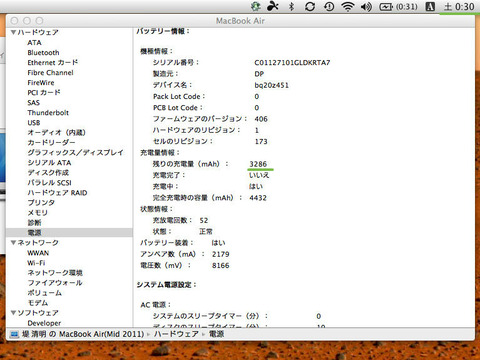Click full charge capacity value 4432
The image size is (480, 360).
coord(258,198)
